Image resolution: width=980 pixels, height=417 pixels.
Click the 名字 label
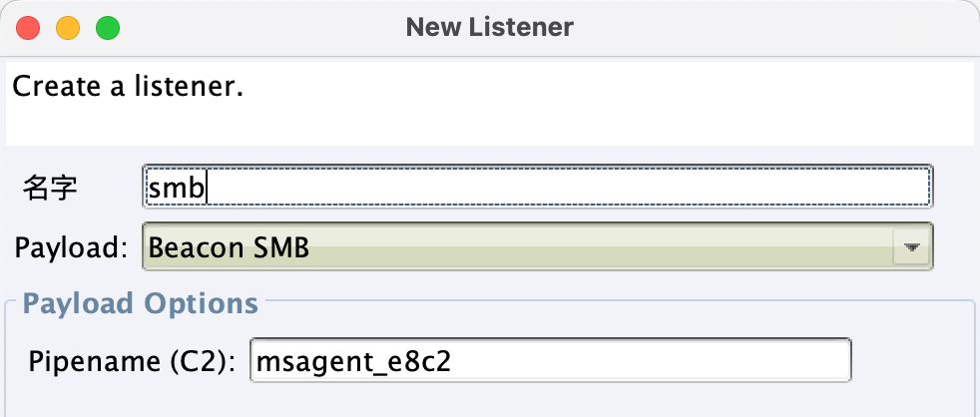[50, 187]
